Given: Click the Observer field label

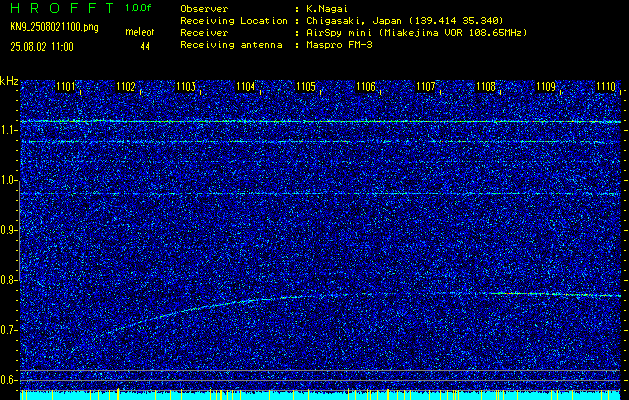Looking at the screenshot, I should (x=204, y=9).
